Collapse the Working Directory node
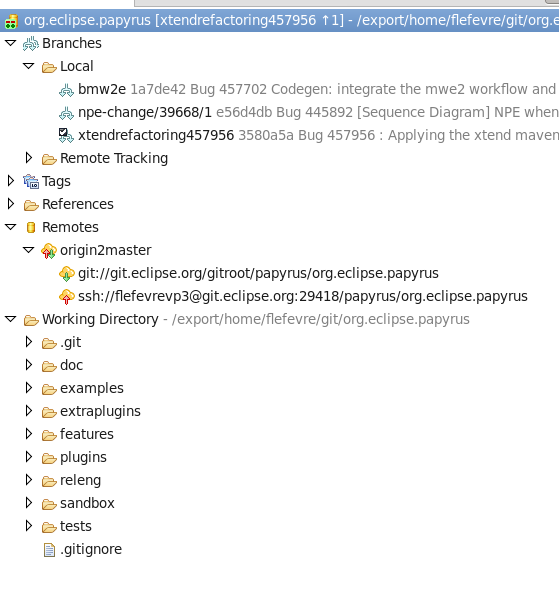The height and width of the screenshot is (591, 559). pos(11,319)
